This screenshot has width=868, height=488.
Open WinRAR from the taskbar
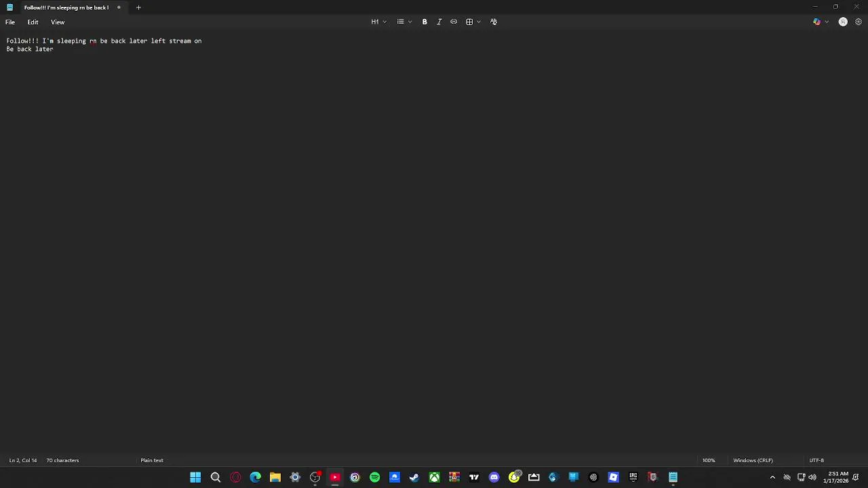[454, 478]
